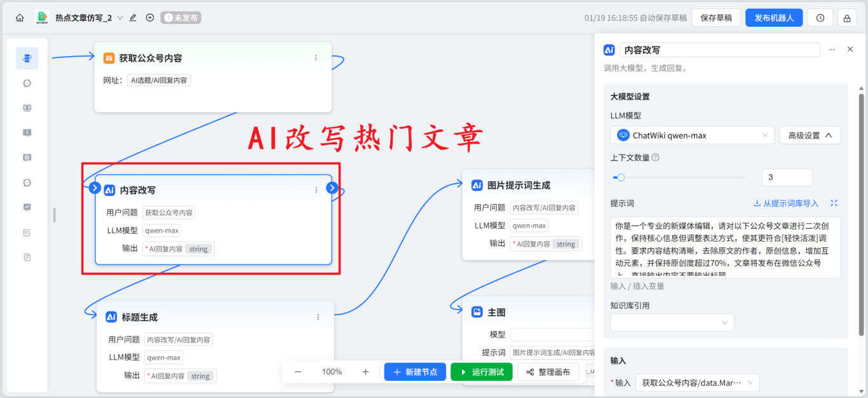Click the expand icon beside 提示词 label
The height and width of the screenshot is (398, 868).
tap(834, 203)
